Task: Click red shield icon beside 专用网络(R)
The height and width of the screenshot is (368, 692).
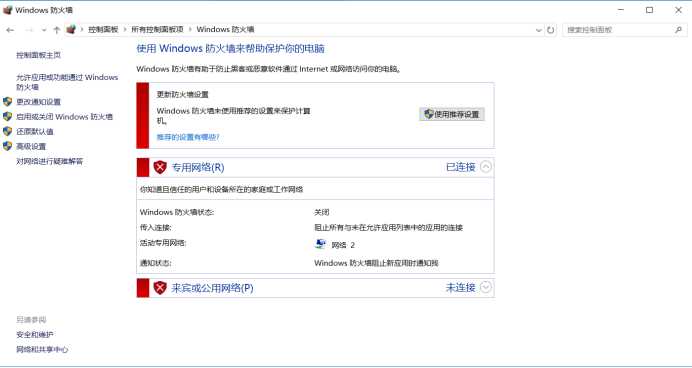Action: coord(160,167)
